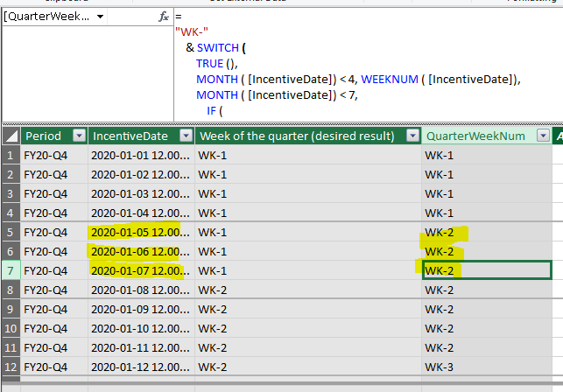Select the Period column header
This screenshot has width=563, height=392.
click(x=44, y=136)
